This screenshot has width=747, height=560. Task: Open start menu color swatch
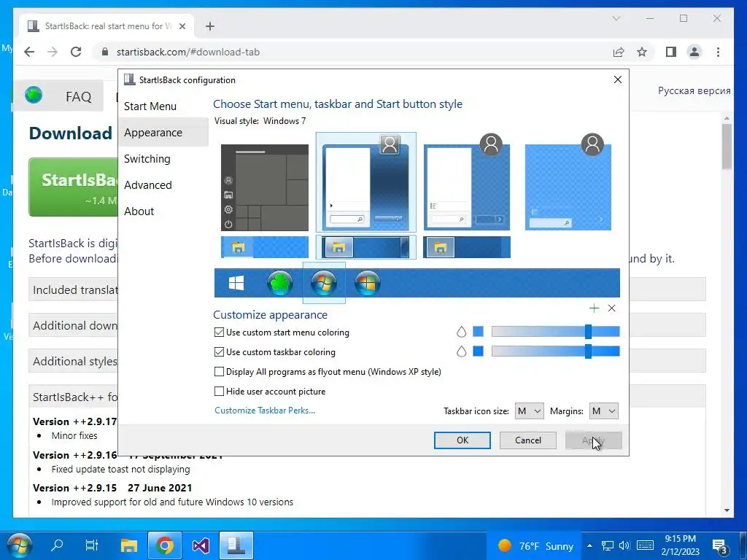479,332
